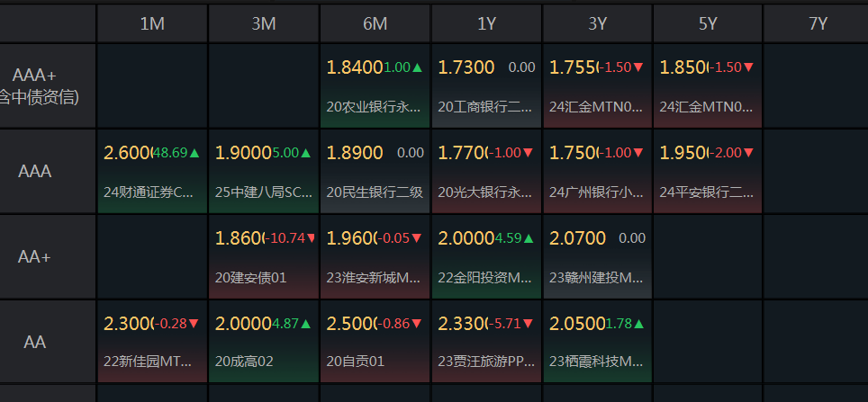Click the green up arrow beside 48.69
Image resolution: width=868 pixels, height=402 pixels.
(x=194, y=153)
